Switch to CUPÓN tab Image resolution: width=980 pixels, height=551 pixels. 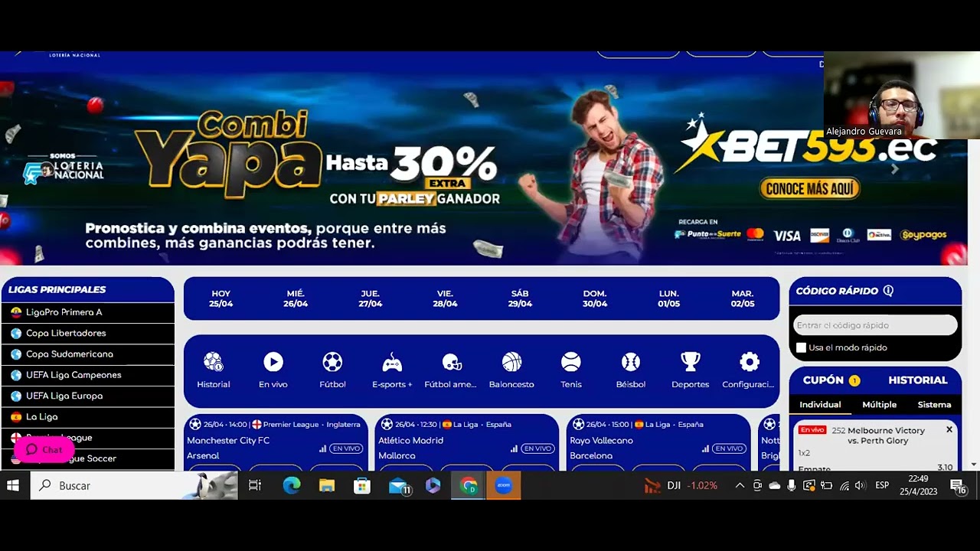pos(831,380)
